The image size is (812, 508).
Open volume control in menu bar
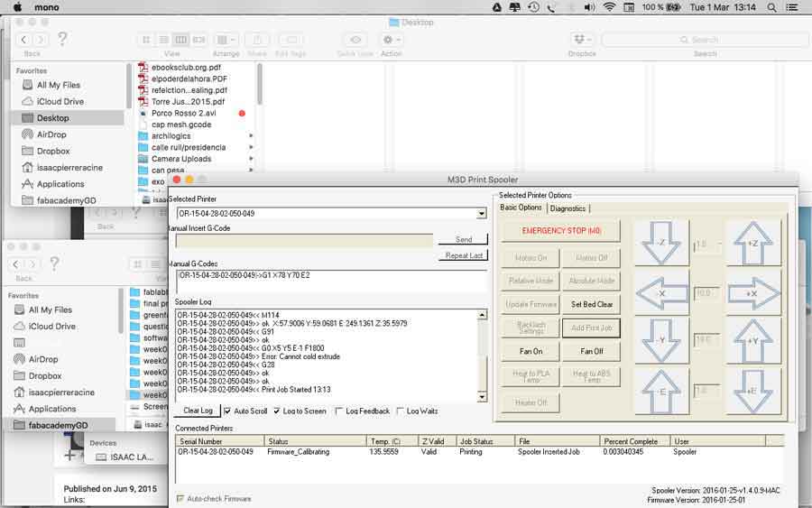[589, 7]
